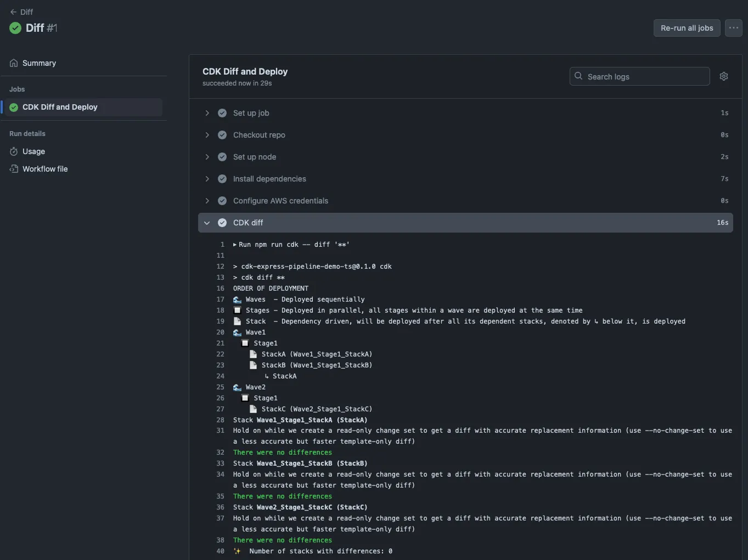The width and height of the screenshot is (748, 560).
Task: Open the three-dot workflow options menu
Action: coord(733,28)
